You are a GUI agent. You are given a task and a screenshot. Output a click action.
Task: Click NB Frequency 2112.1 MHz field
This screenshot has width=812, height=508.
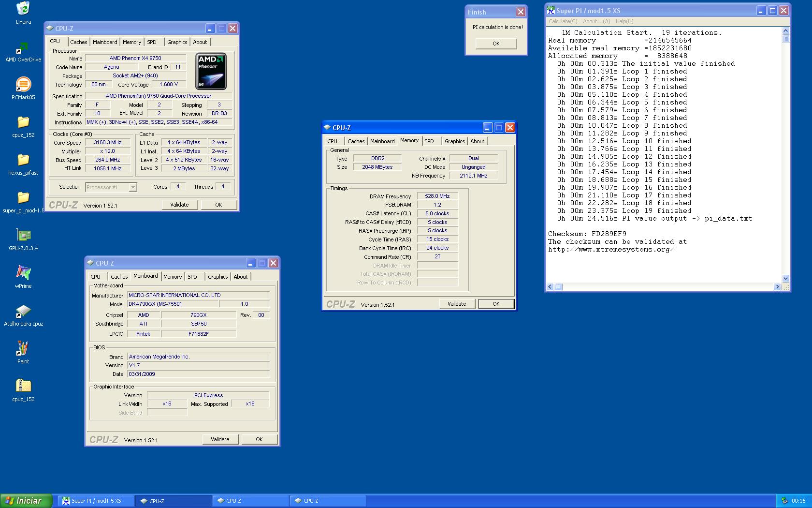474,176
